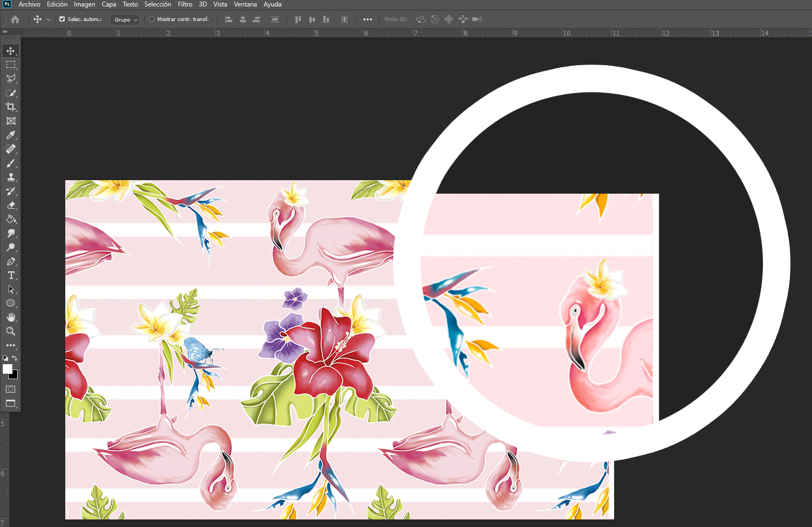Expand the Move tool preset picker arrow
The image size is (812, 527).
pyautogui.click(x=49, y=19)
